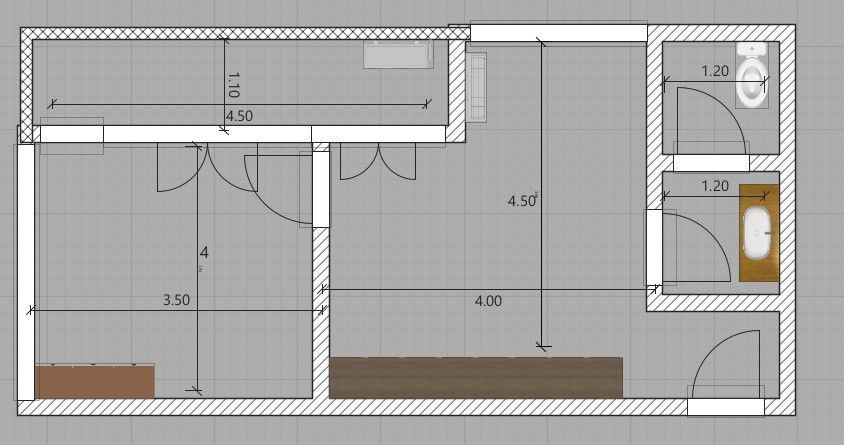Click the horizontal 4.50 dimension in corridor
Image resolution: width=844 pixels, height=445 pixels.
[239, 116]
